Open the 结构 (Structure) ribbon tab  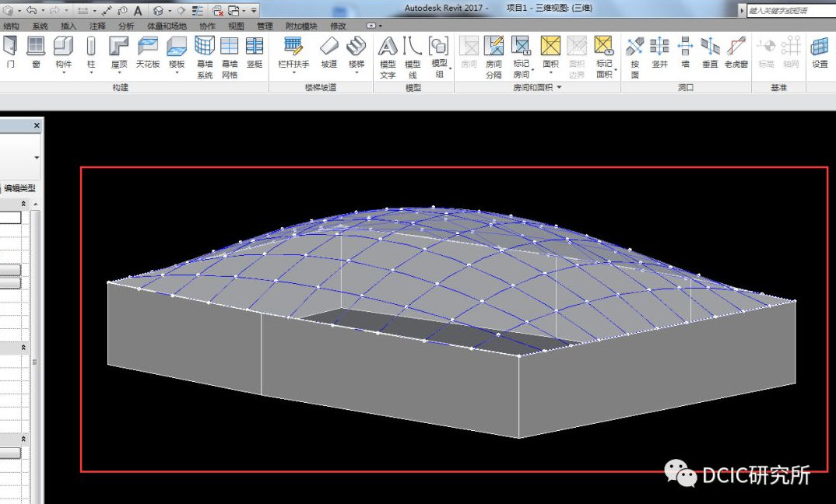[11, 26]
